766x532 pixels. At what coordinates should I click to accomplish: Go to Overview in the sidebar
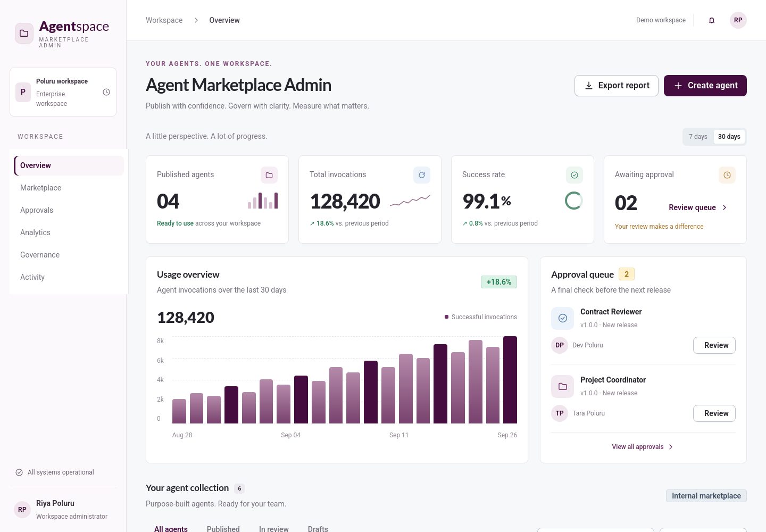(69, 165)
